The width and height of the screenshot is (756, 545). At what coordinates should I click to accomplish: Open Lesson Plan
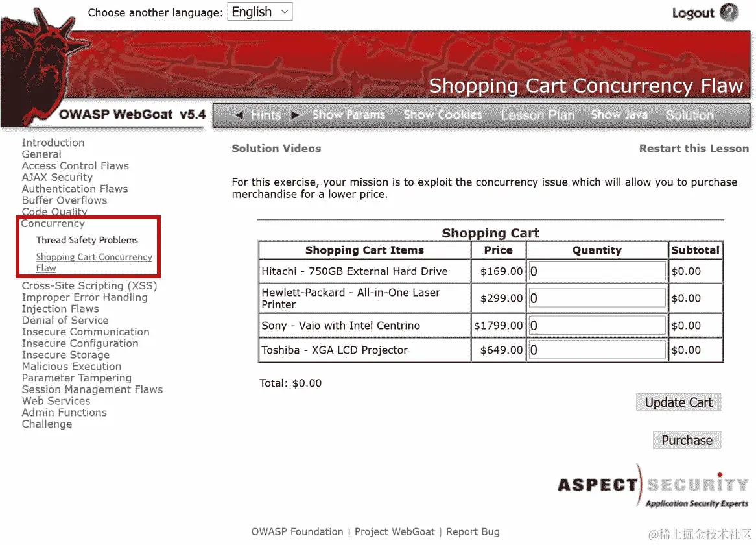(x=537, y=115)
